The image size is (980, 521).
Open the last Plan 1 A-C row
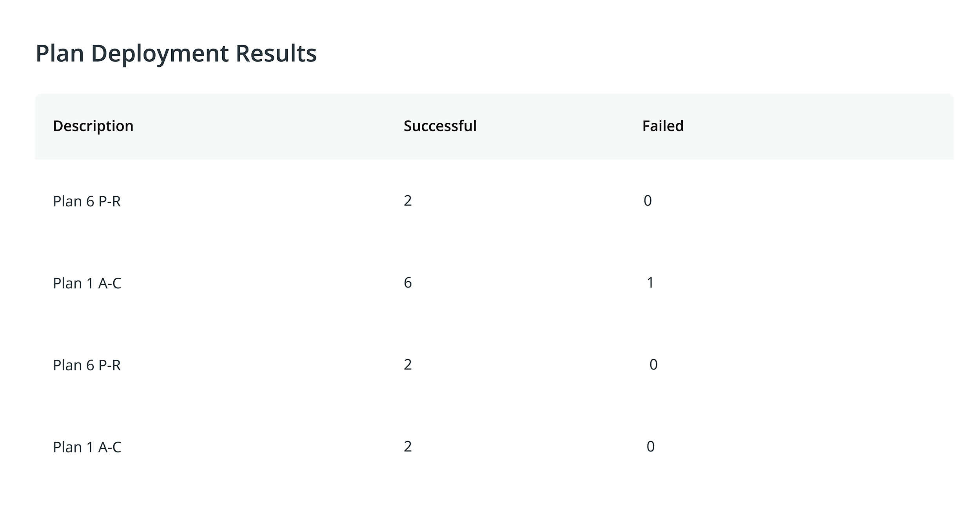point(494,447)
